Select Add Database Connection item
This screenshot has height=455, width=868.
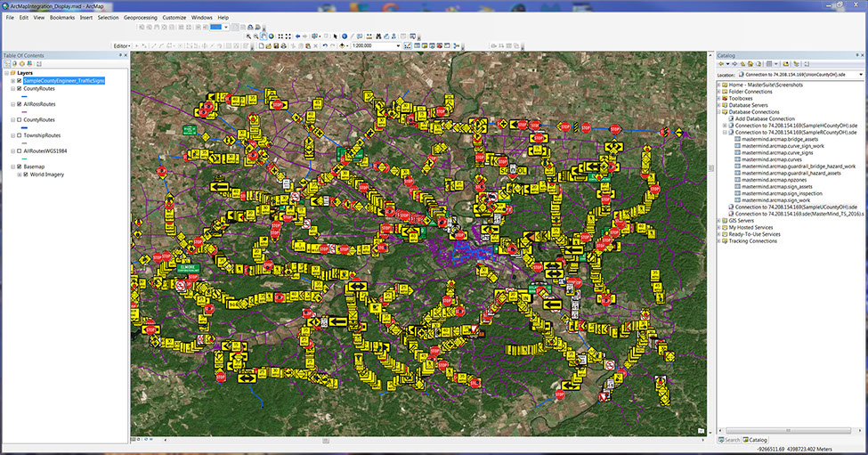[765, 118]
